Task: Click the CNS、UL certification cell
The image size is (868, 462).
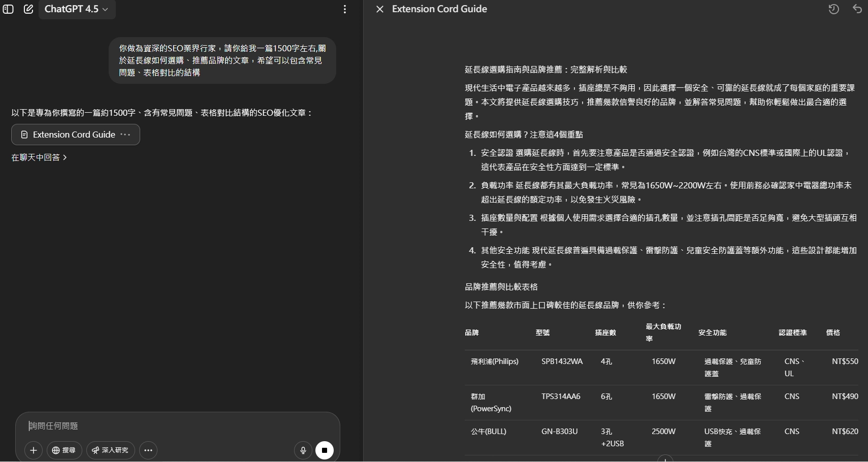Action: [x=794, y=368]
